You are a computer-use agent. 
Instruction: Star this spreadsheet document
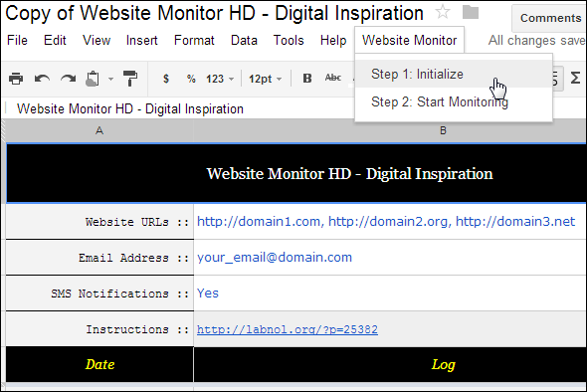tap(443, 12)
